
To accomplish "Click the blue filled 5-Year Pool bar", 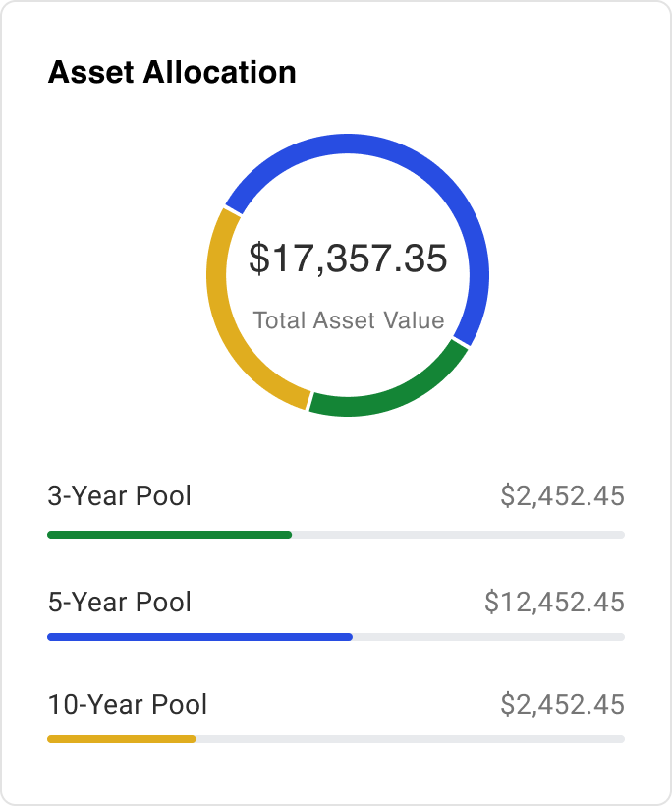I will coord(199,637).
